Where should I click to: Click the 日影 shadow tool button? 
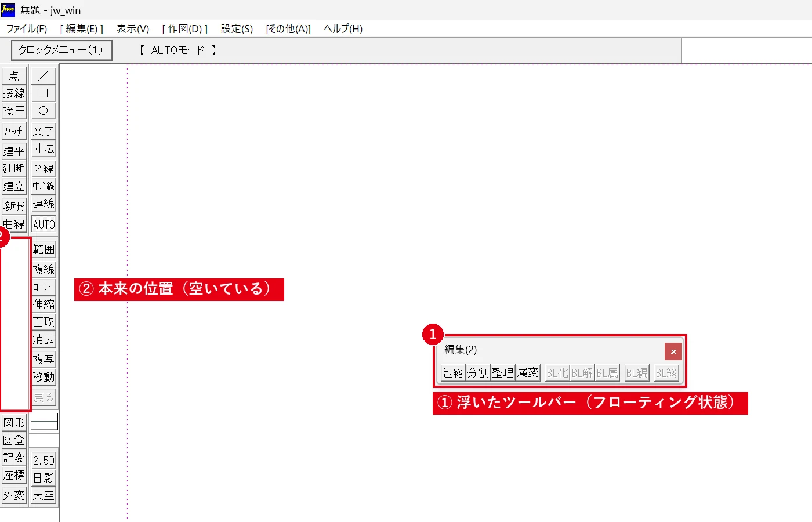point(43,478)
